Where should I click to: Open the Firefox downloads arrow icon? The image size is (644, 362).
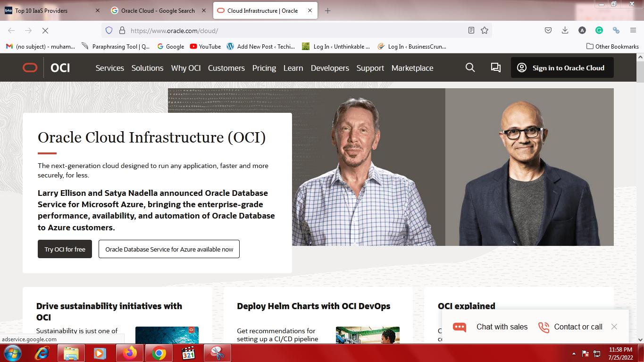[x=565, y=30]
